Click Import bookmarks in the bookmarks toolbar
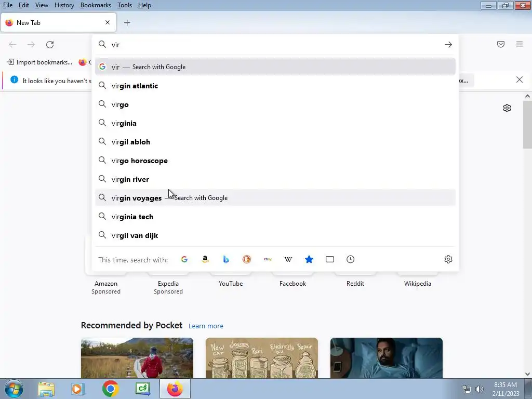This screenshot has width=532, height=399. (39, 62)
